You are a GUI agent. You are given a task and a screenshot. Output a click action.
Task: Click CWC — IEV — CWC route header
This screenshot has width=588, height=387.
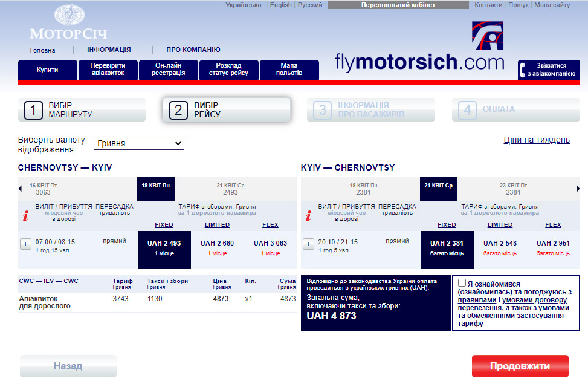coord(49,281)
